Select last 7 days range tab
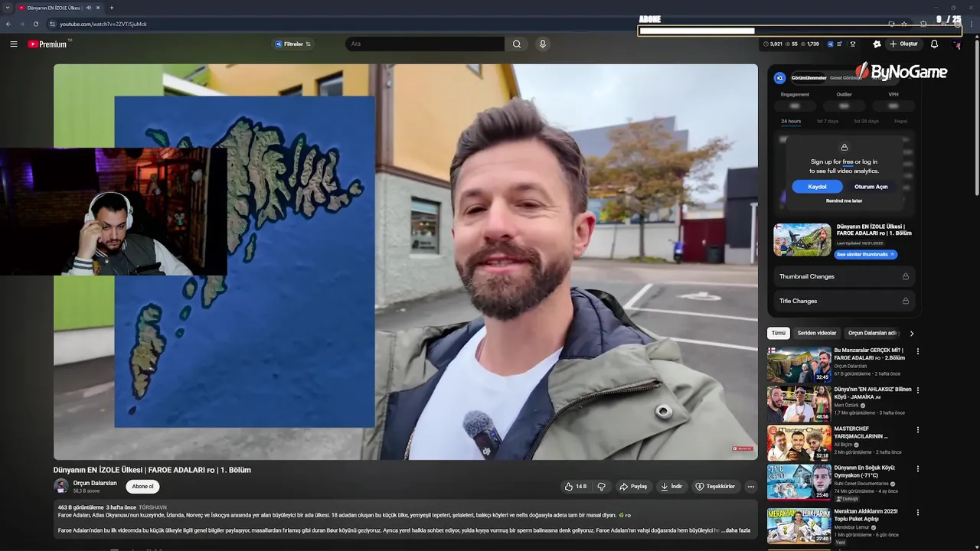The height and width of the screenshot is (551, 980). coord(827,121)
